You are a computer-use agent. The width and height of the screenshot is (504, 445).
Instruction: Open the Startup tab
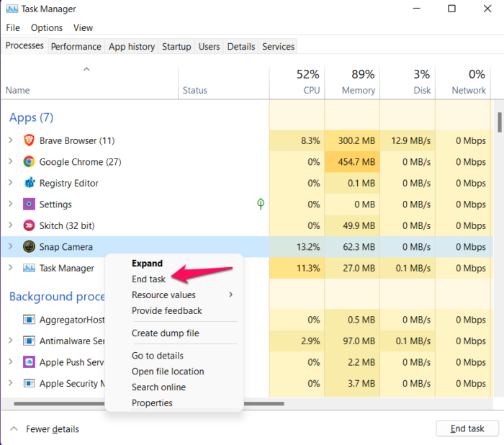click(x=176, y=47)
